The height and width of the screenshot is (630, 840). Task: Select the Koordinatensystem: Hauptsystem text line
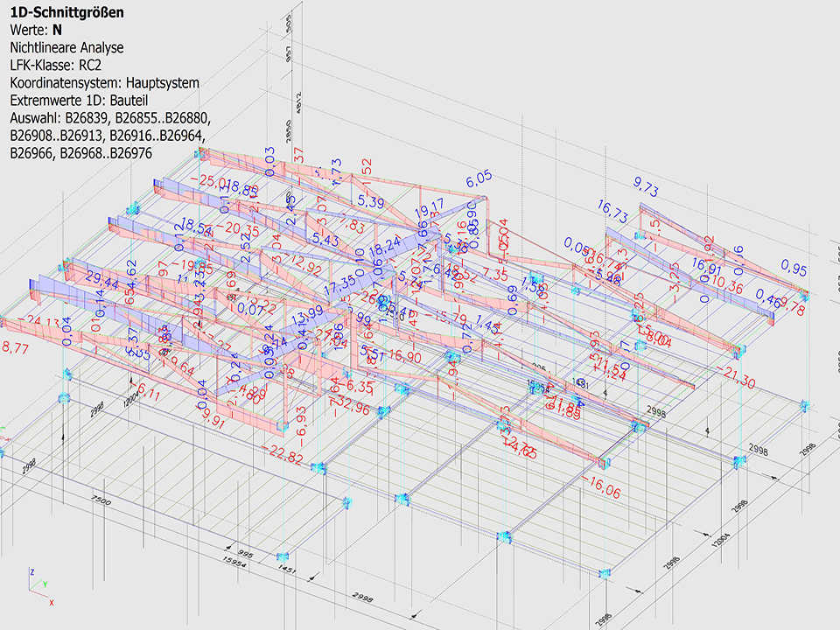tap(104, 83)
